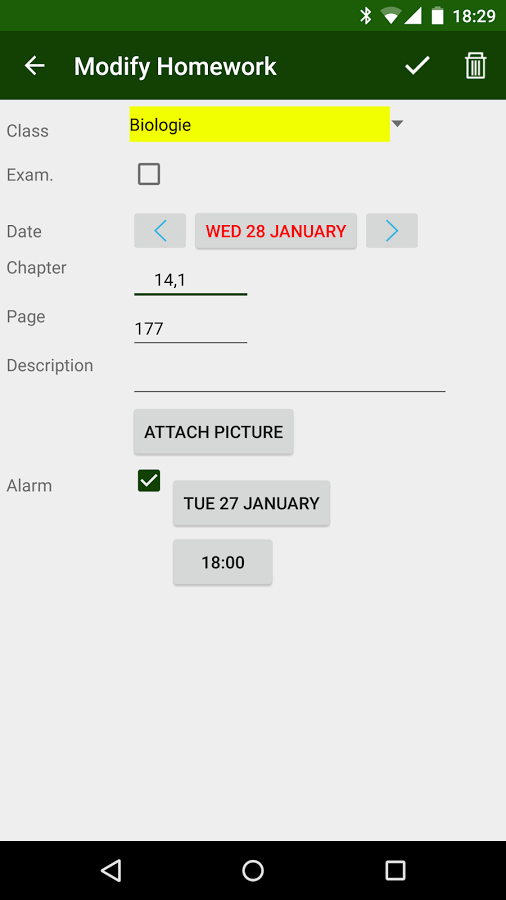
Task: Check the Exam. checkbox
Action: (x=149, y=174)
